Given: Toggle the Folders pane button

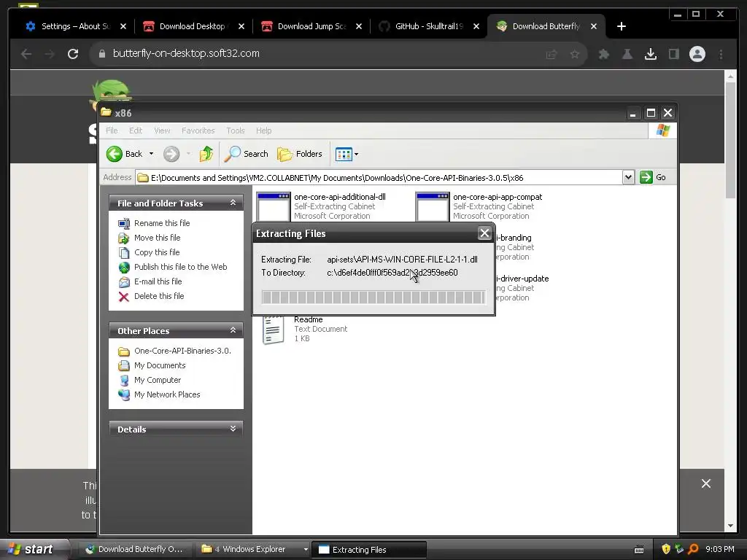Looking at the screenshot, I should click(x=300, y=154).
